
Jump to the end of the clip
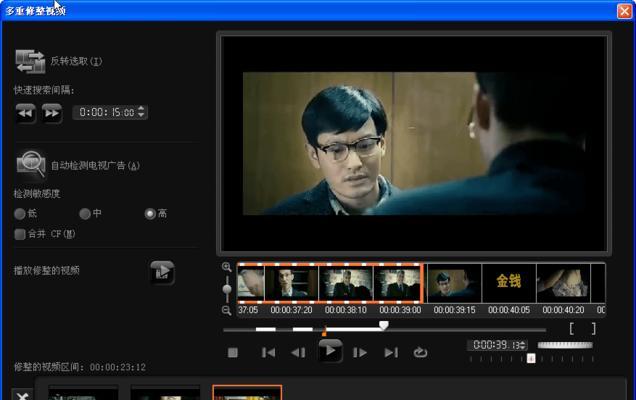391,353
